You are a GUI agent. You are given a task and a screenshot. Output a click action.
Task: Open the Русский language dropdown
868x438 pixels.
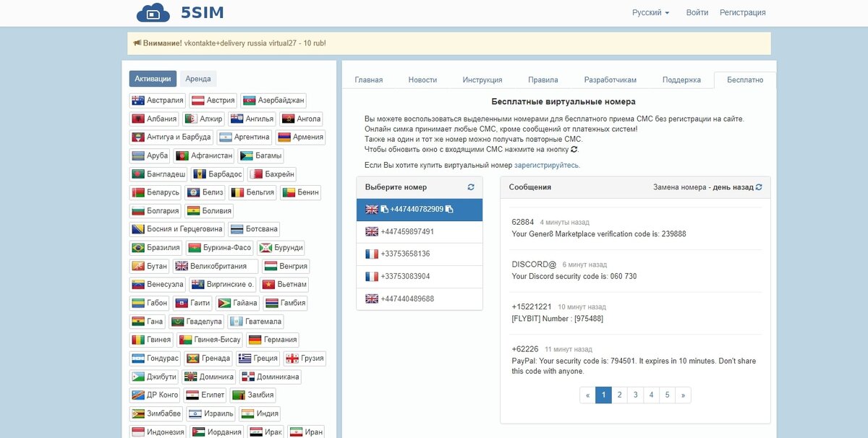(x=650, y=12)
